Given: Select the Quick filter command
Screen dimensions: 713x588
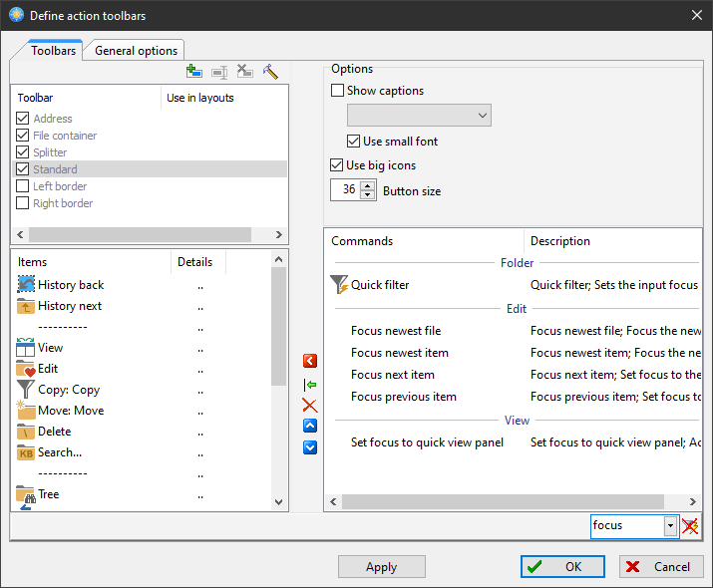Looking at the screenshot, I should [380, 285].
